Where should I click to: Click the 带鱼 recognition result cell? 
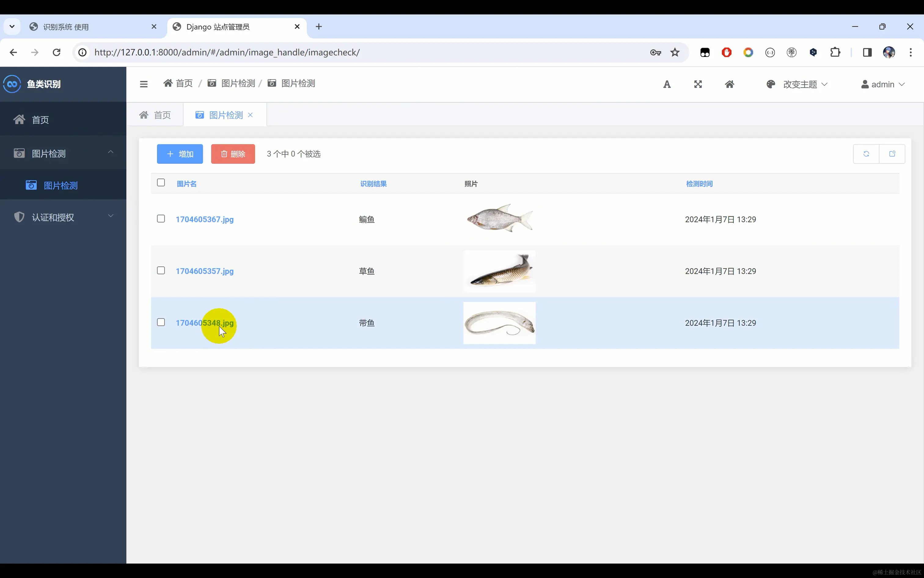coord(367,323)
